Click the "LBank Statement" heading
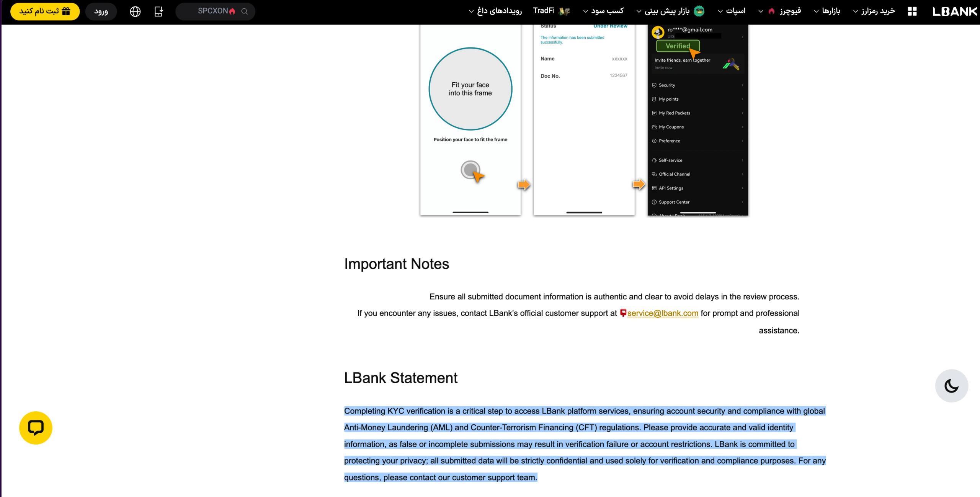Screen dimensions: 980x497 point(401,378)
